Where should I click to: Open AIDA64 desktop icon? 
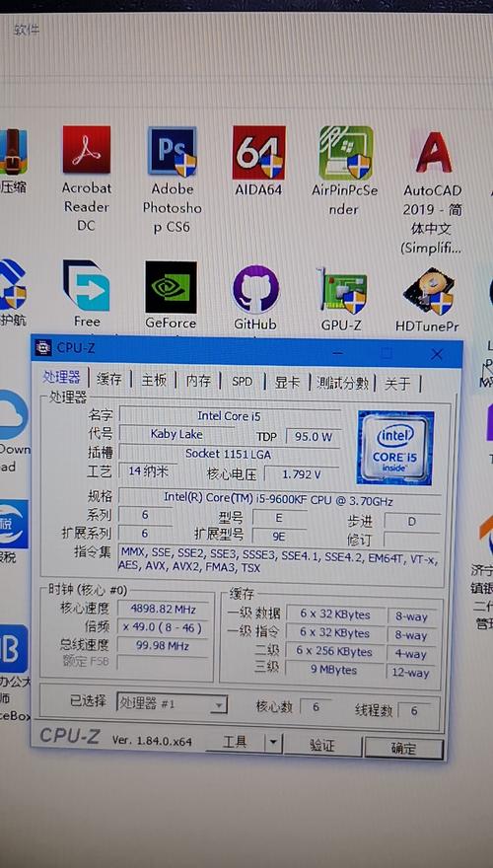pos(259,152)
